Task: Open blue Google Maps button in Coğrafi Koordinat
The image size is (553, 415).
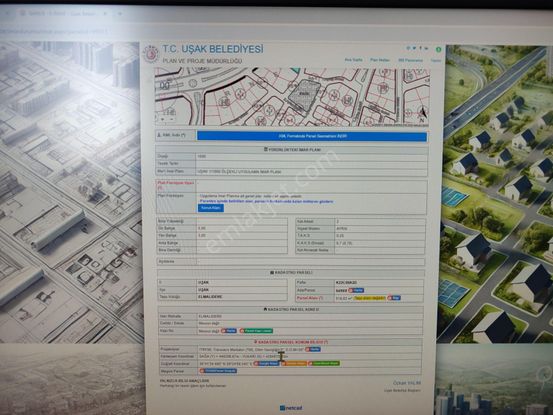Action: pos(267,363)
